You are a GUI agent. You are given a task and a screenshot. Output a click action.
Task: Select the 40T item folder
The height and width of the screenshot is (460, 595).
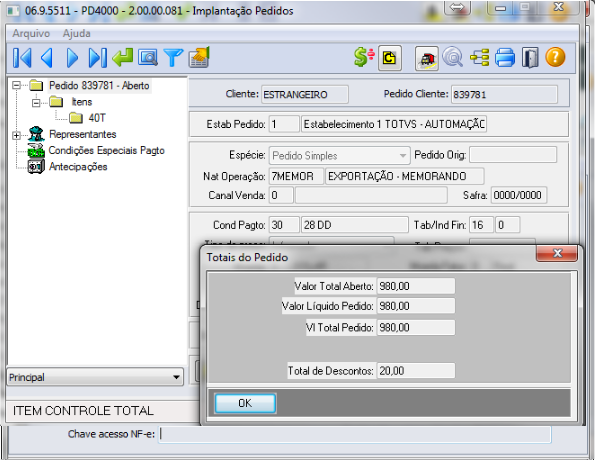[97, 118]
